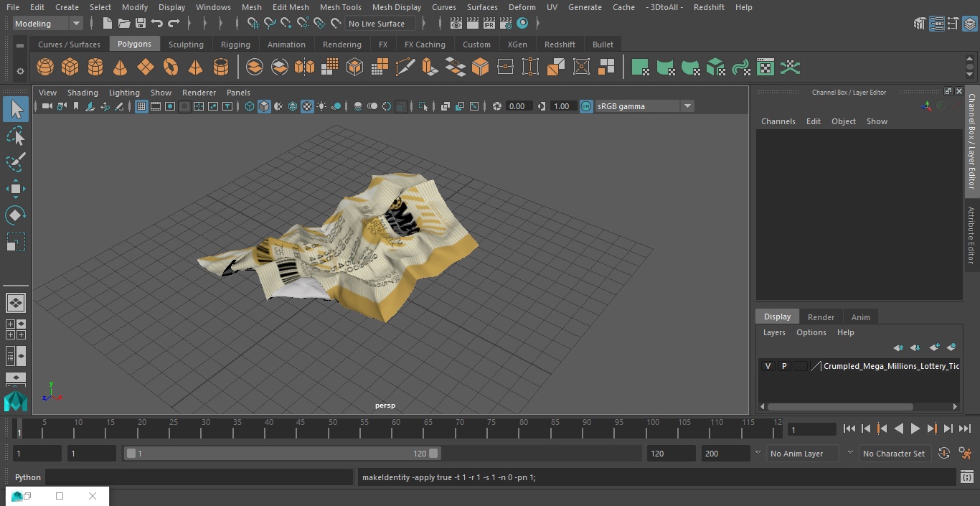
Task: Toggle layer visibility V box
Action: [768, 366]
